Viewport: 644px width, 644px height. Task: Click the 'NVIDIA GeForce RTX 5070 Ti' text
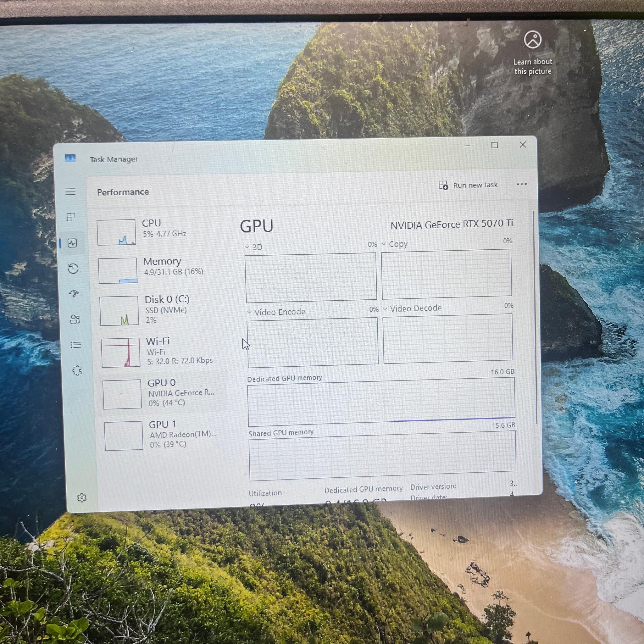click(452, 225)
